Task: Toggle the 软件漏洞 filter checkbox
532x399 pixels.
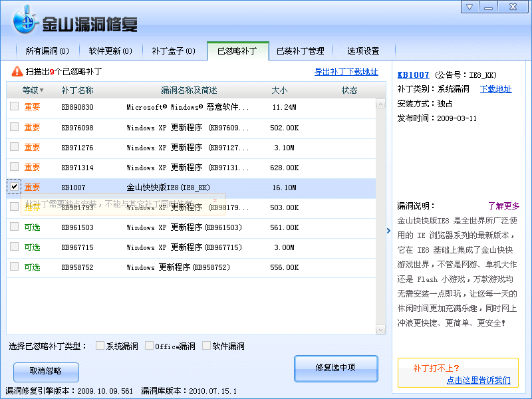Action: click(206, 345)
